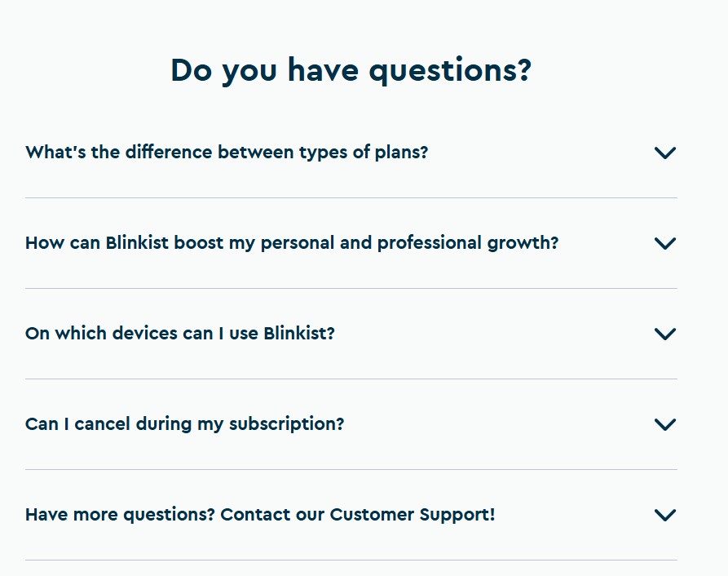
Task: Click "professional growth?" text in second question
Action: [468, 243]
